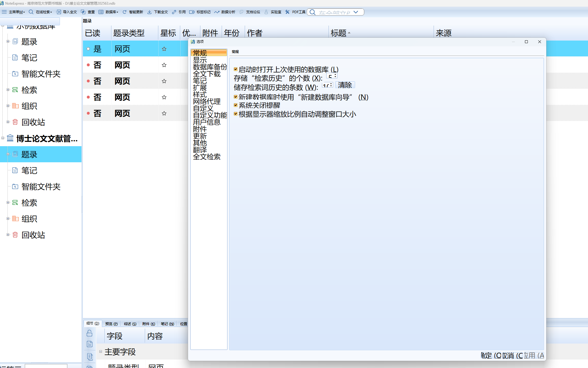Switch to the 附件 (K) tab
The width and height of the screenshot is (588, 368).
tap(149, 324)
